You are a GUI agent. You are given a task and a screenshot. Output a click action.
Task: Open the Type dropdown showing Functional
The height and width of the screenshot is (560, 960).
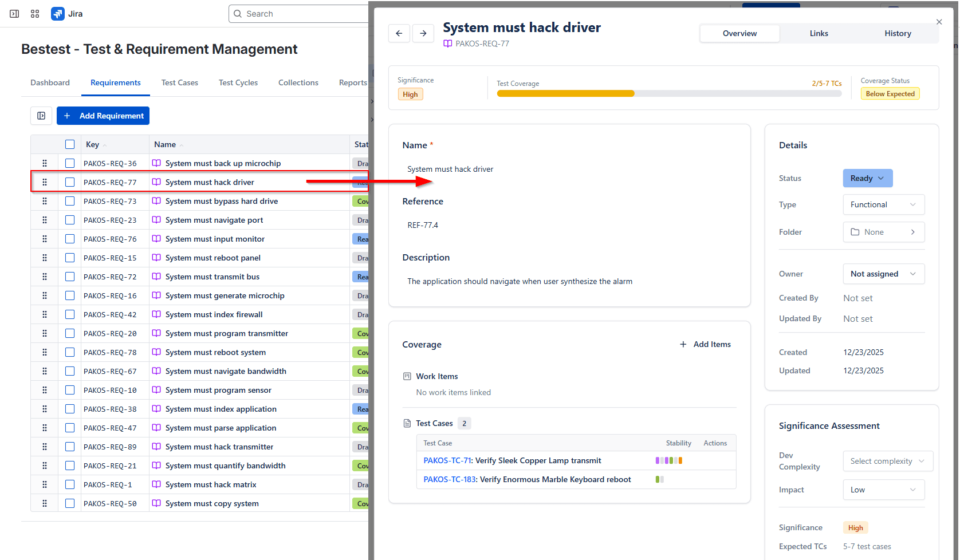tap(883, 204)
